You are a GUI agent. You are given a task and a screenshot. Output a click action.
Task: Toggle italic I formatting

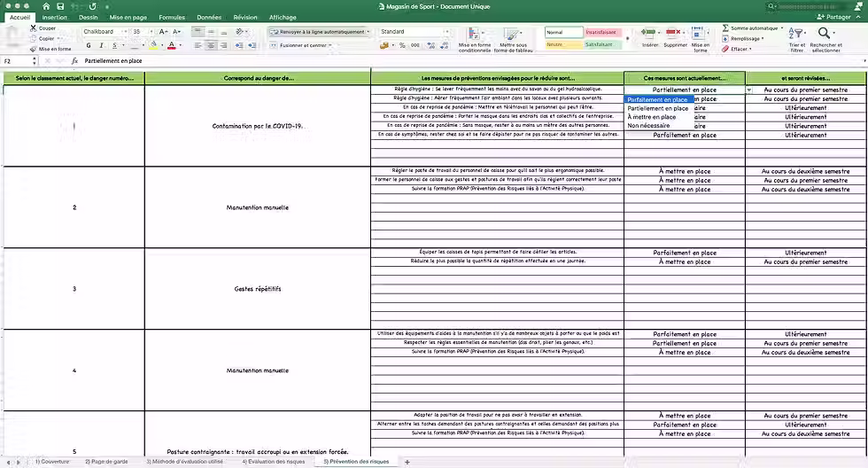coord(101,45)
